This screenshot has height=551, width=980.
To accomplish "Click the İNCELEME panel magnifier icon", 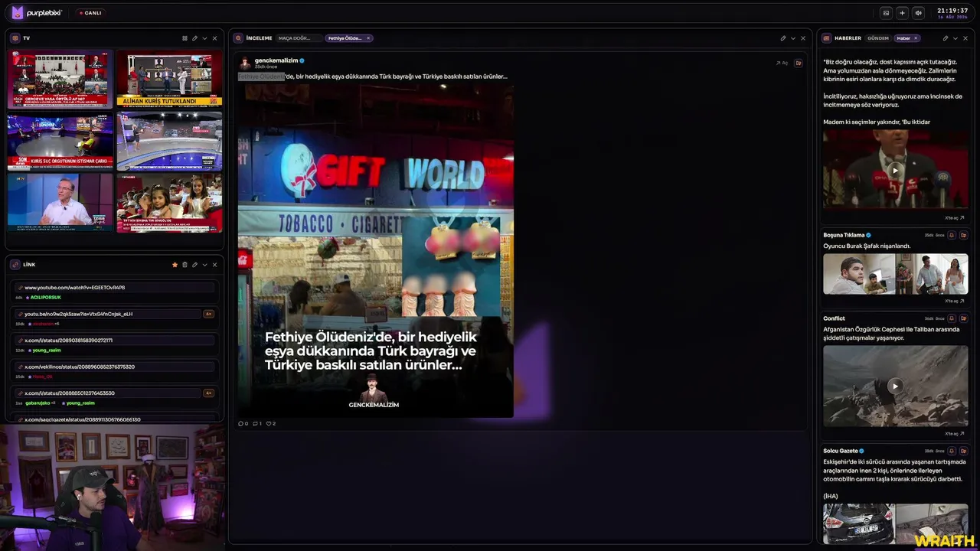I will pos(239,38).
